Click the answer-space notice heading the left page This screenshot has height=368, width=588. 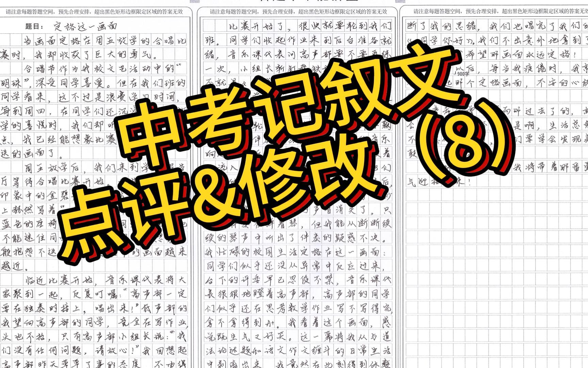[95, 11]
